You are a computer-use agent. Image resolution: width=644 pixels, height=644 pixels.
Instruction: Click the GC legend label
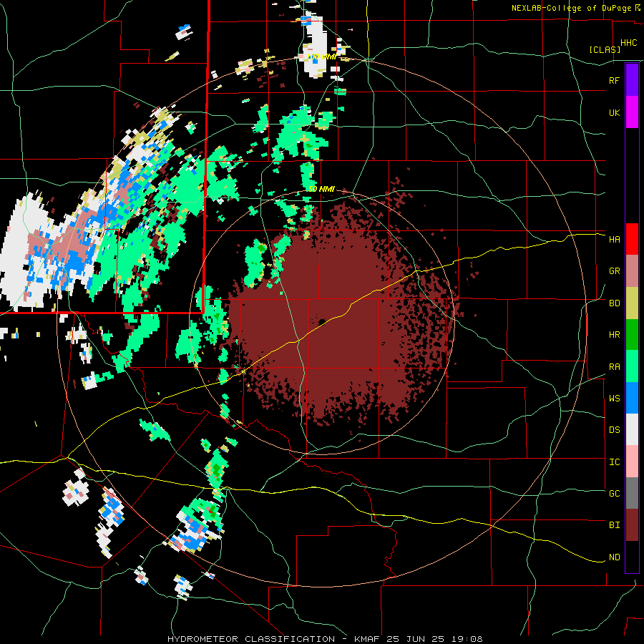tap(615, 494)
